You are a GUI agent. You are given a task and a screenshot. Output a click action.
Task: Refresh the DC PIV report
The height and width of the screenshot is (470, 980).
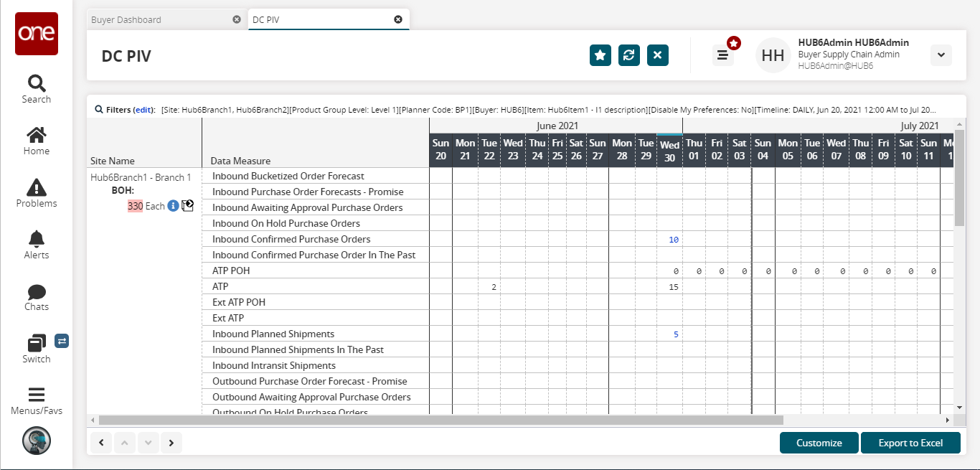(x=629, y=55)
